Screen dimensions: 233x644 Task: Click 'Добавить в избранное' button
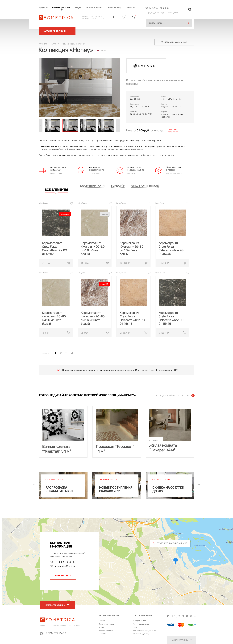[174, 42]
